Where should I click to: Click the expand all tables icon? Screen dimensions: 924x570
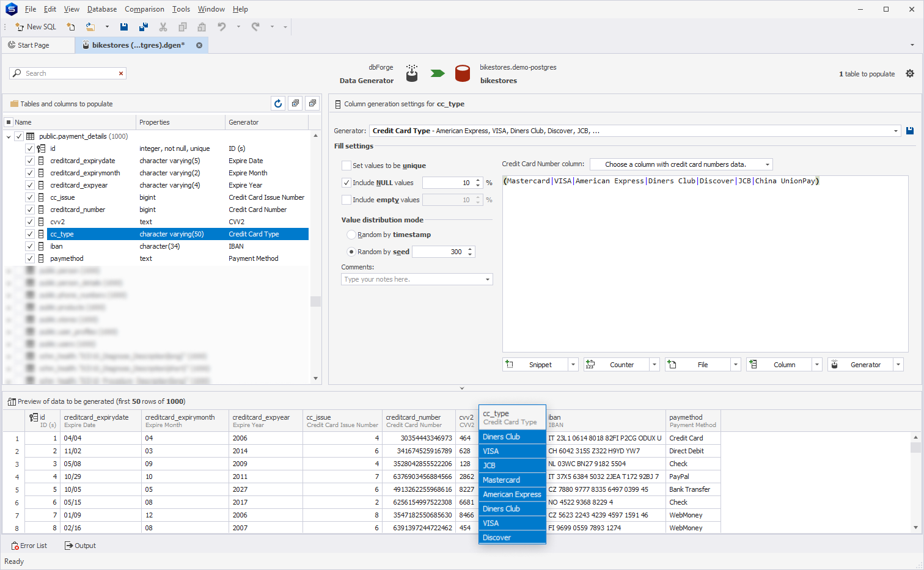click(295, 103)
